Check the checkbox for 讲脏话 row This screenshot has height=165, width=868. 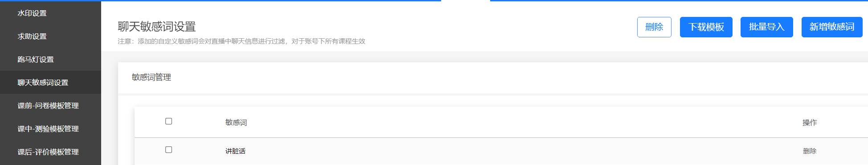(168, 150)
